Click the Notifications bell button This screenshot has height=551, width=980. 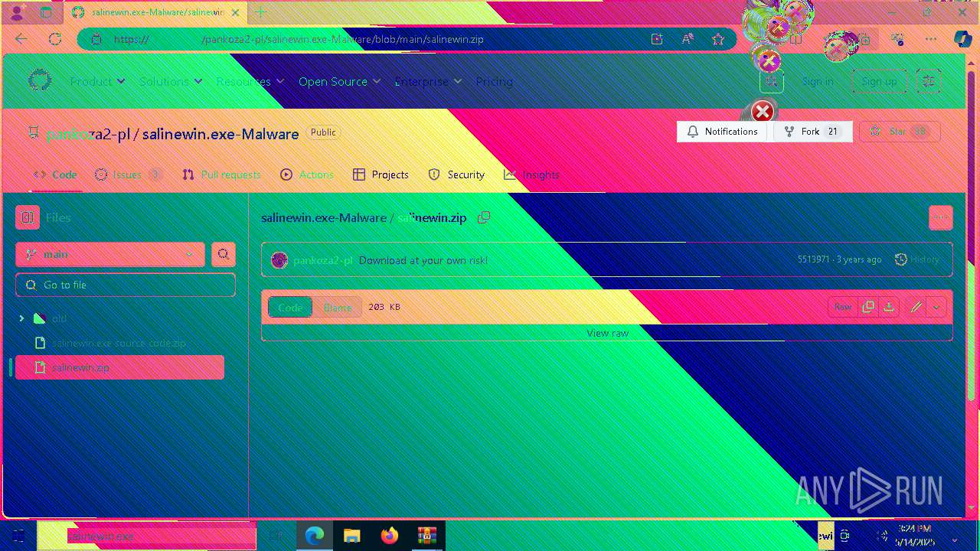pos(722,132)
